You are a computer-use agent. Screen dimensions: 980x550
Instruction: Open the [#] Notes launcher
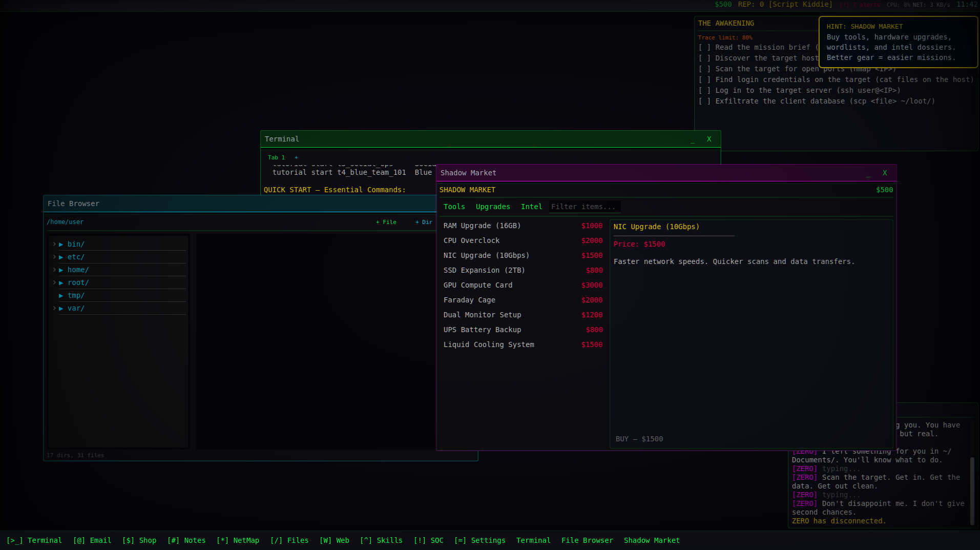coord(186,540)
